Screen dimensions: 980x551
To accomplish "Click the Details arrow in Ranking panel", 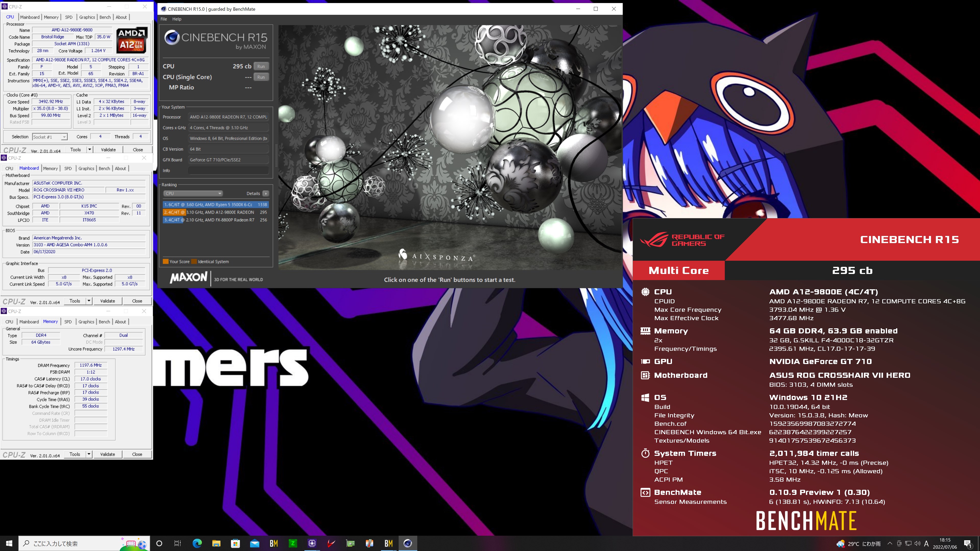I will tap(265, 194).
